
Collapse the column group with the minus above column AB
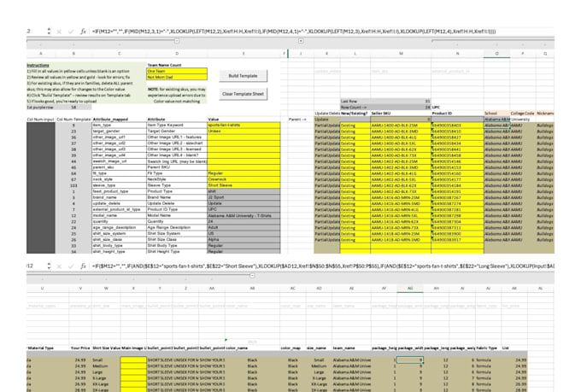(x=252, y=276)
